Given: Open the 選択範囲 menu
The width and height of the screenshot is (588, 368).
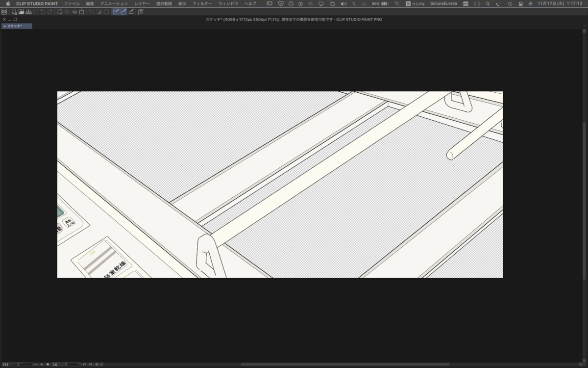Looking at the screenshot, I should pos(164,3).
